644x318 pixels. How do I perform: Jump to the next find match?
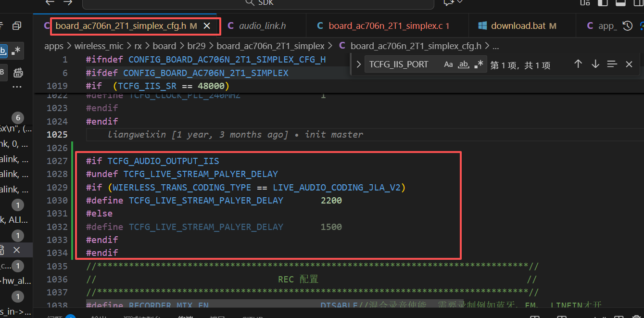[x=595, y=64]
